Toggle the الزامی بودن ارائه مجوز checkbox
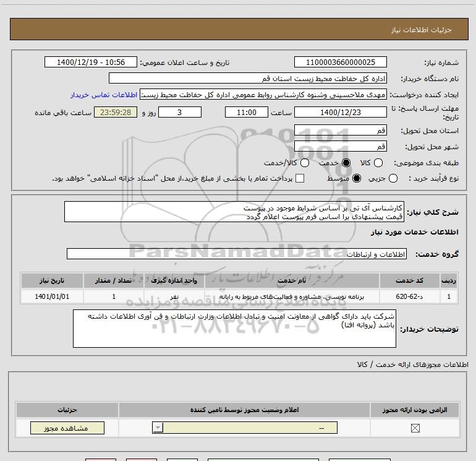The image size is (476, 461). click(415, 428)
